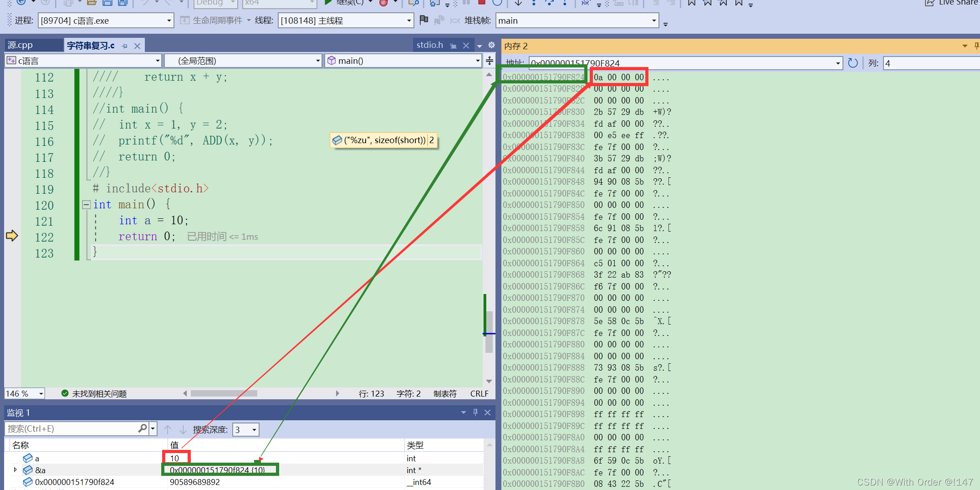The image size is (980, 490).
Task: Open the Watch 1 window position menu
Action: [x=464, y=412]
